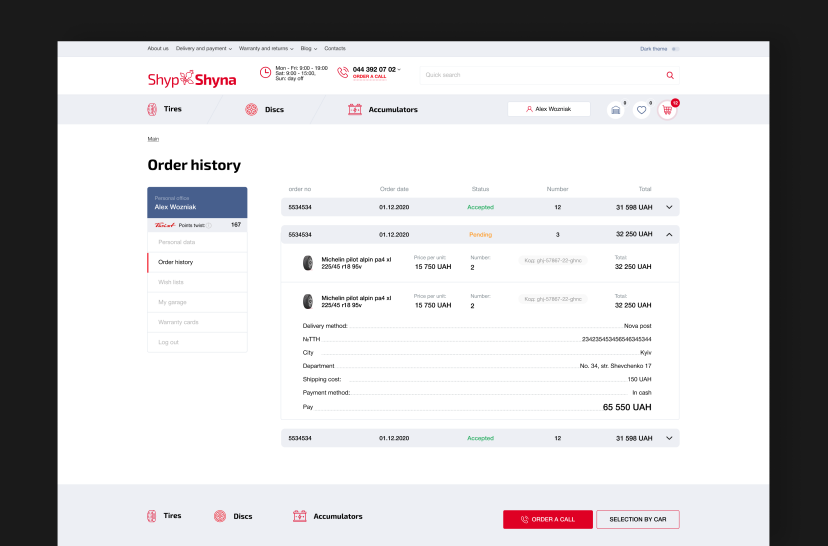This screenshot has height=546, width=828.
Task: Open the shopping cart icon
Action: [667, 109]
